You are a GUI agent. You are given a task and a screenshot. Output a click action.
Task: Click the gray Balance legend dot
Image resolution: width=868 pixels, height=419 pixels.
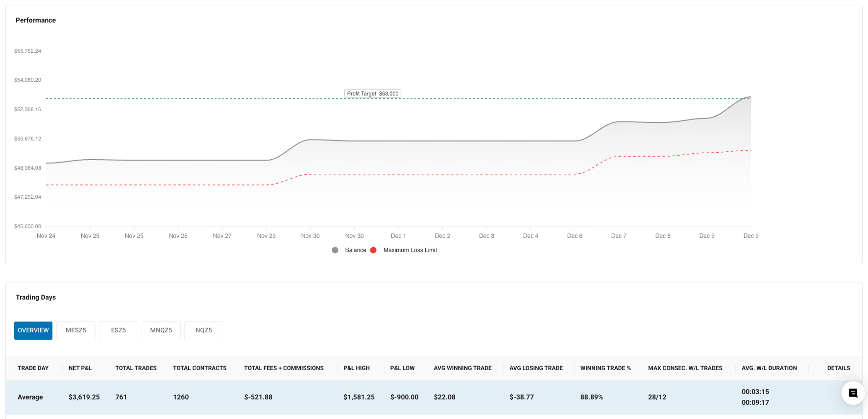click(335, 250)
